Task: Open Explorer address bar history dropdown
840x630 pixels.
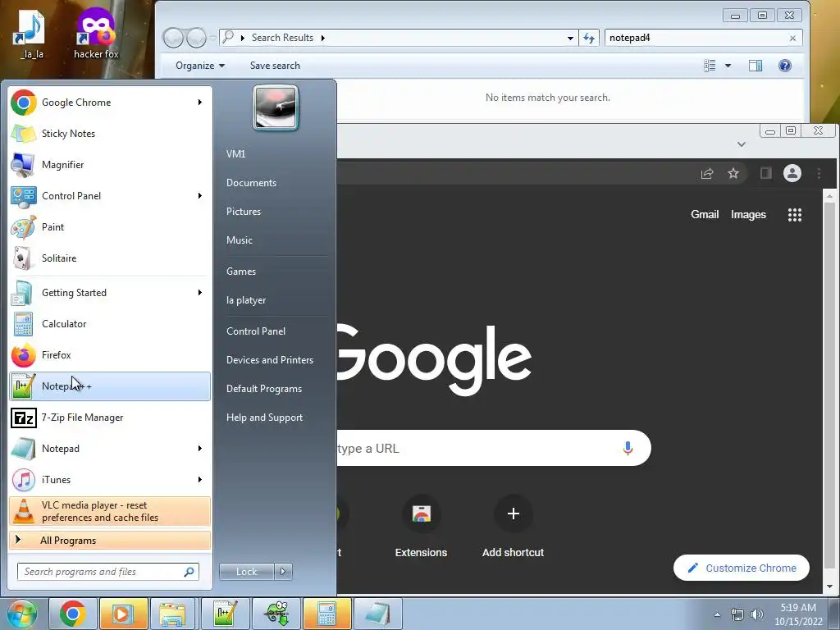Action: click(570, 38)
